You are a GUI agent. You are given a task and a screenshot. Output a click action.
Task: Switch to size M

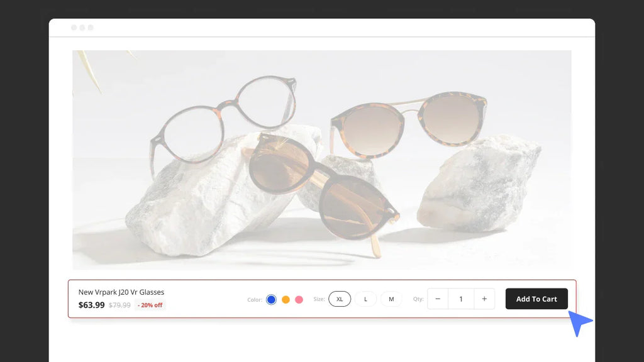(391, 299)
